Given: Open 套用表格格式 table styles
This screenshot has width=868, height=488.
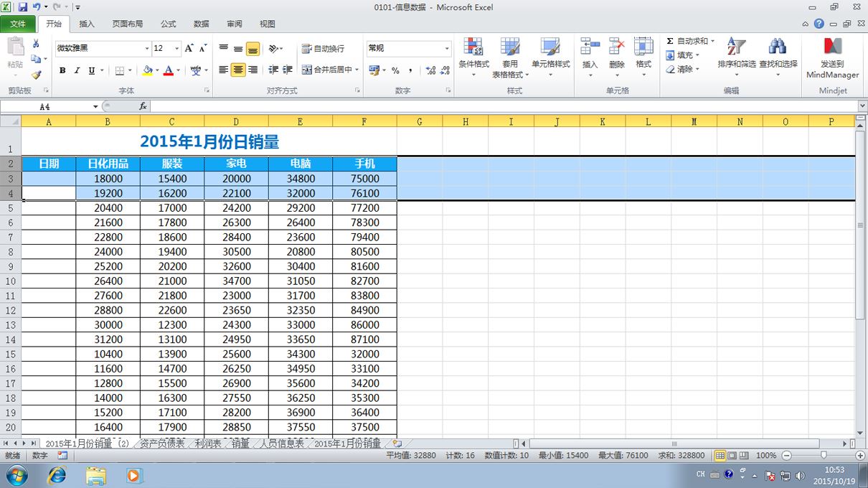Looking at the screenshot, I should coord(510,57).
